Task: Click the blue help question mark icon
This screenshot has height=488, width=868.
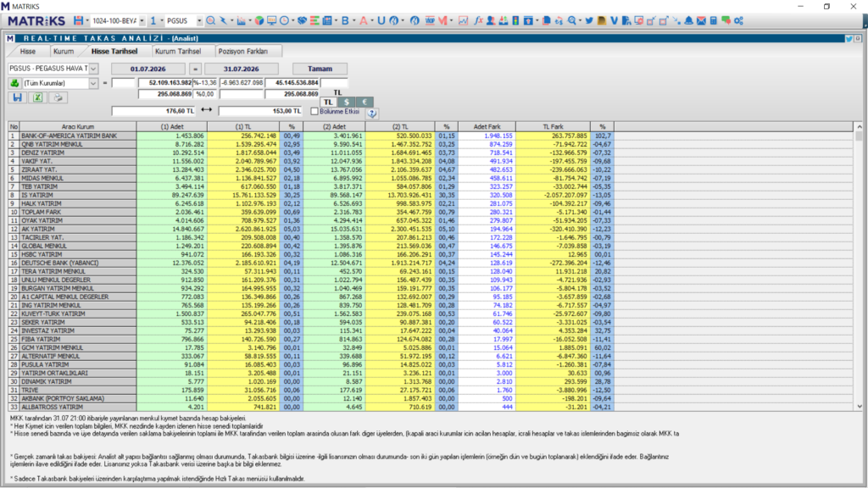Action: pos(371,113)
